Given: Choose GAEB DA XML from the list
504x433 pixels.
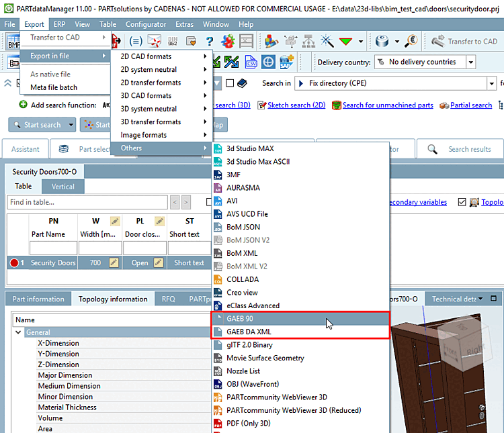Looking at the screenshot, I should point(249,332).
